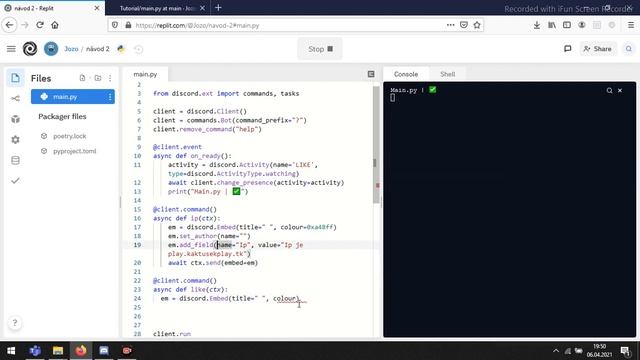The width and height of the screenshot is (640, 360).
Task: Open main.py file options menu
Action: (x=110, y=97)
